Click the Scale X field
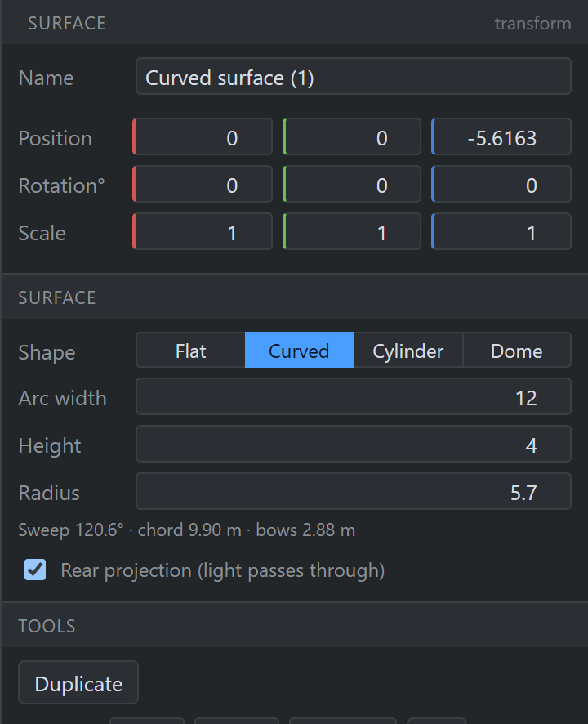588x724 pixels. point(203,232)
